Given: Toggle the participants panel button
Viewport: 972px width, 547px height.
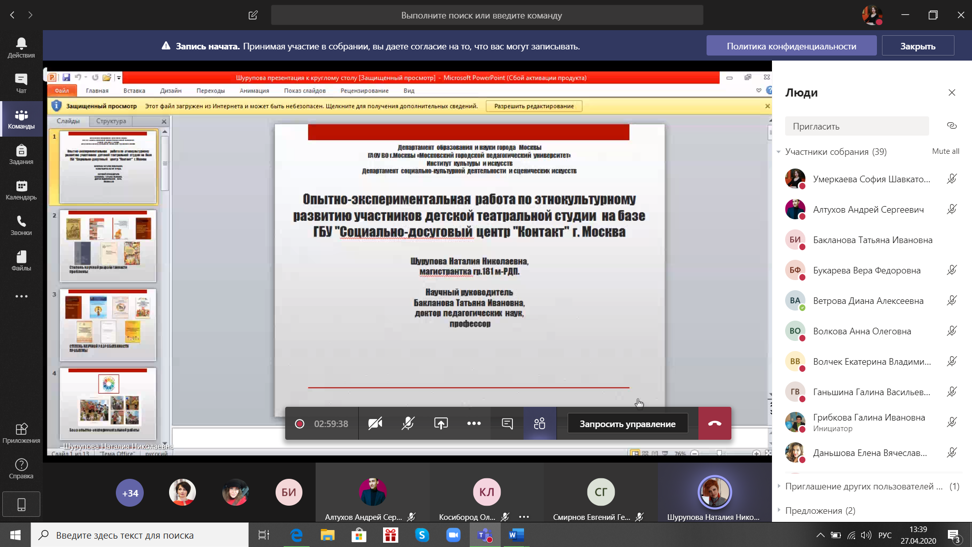Looking at the screenshot, I should pyautogui.click(x=540, y=424).
